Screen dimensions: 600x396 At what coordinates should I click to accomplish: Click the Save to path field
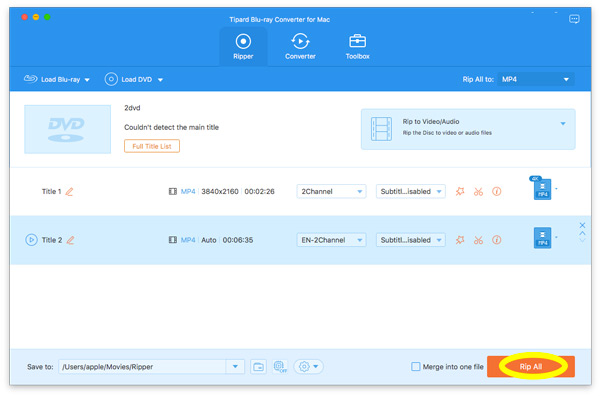click(x=142, y=367)
